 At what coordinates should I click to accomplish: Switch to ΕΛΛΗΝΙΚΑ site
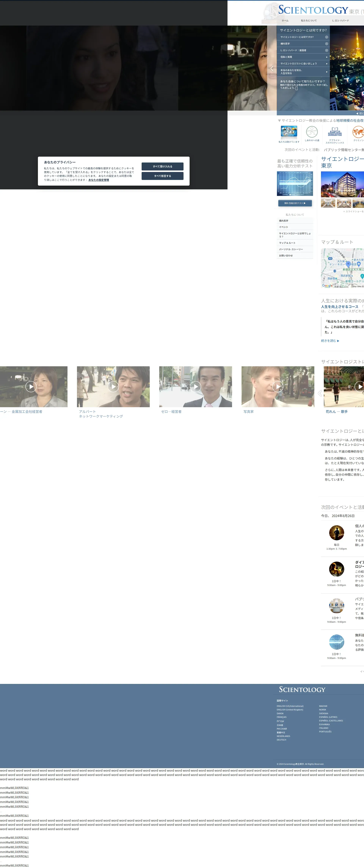(324, 724)
